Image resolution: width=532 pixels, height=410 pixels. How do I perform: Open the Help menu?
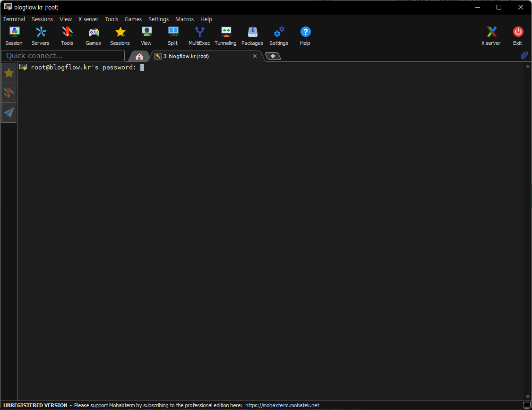[x=206, y=19]
